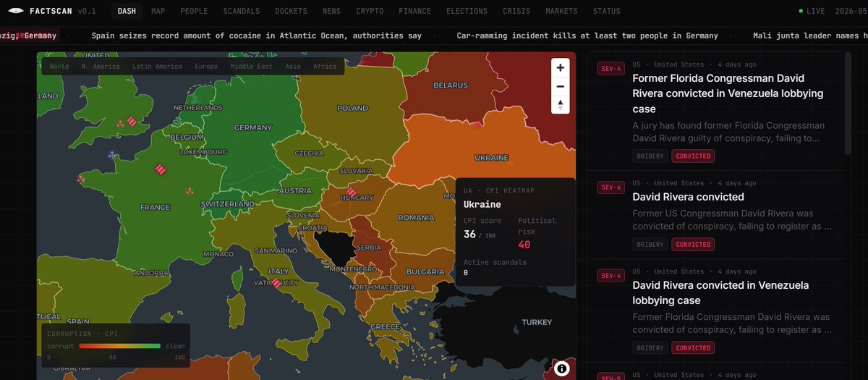The width and height of the screenshot is (868, 380).
Task: Open the 'David Rivera convicted' story title
Action: click(688, 197)
